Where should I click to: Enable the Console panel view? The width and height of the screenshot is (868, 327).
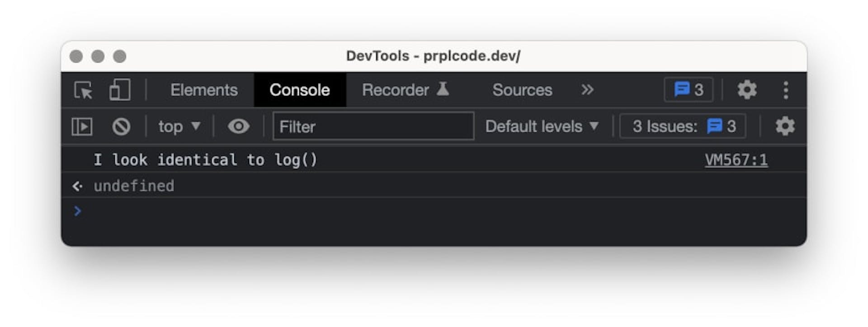click(299, 90)
